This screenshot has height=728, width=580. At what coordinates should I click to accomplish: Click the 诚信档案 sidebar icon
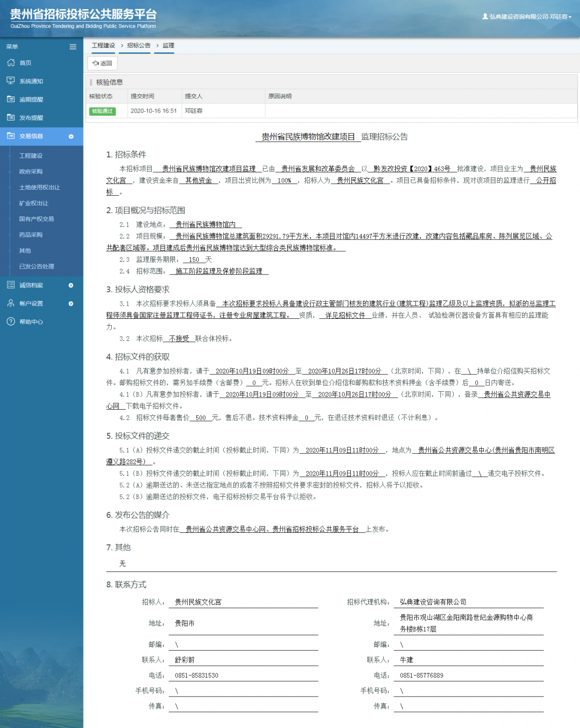(11, 285)
